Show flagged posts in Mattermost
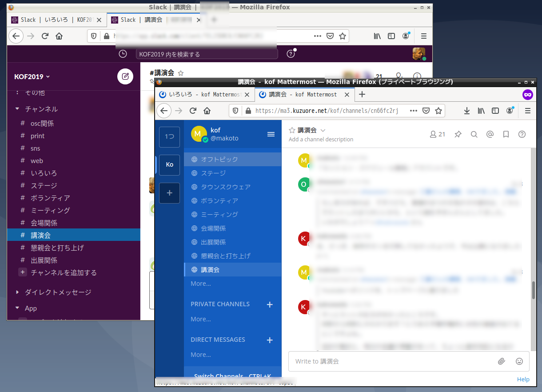This screenshot has width=542, height=392. tap(506, 134)
